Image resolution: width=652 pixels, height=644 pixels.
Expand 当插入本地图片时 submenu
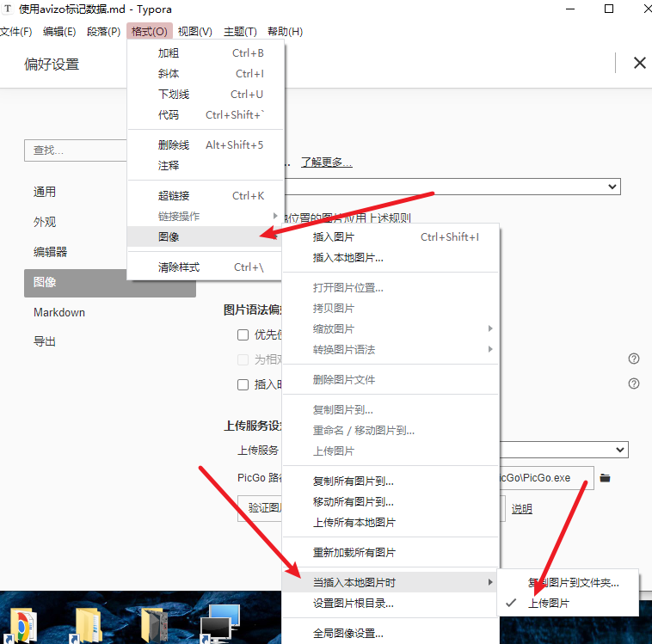pos(391,582)
